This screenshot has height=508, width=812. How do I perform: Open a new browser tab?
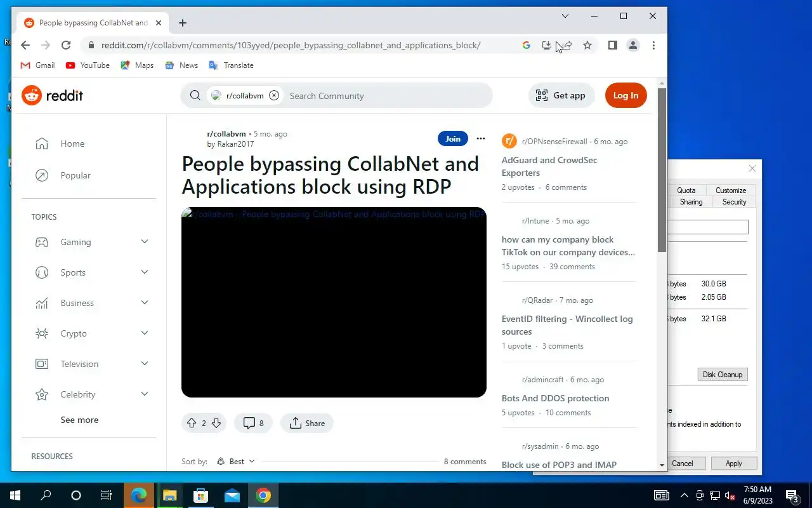click(183, 23)
